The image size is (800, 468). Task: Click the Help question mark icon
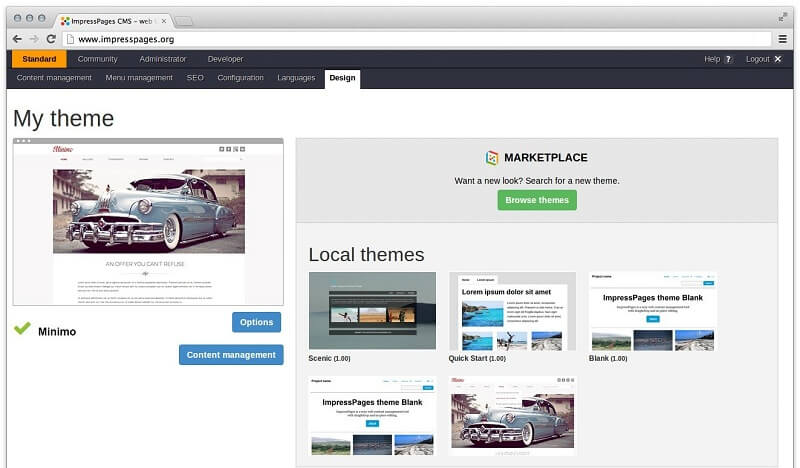(729, 59)
